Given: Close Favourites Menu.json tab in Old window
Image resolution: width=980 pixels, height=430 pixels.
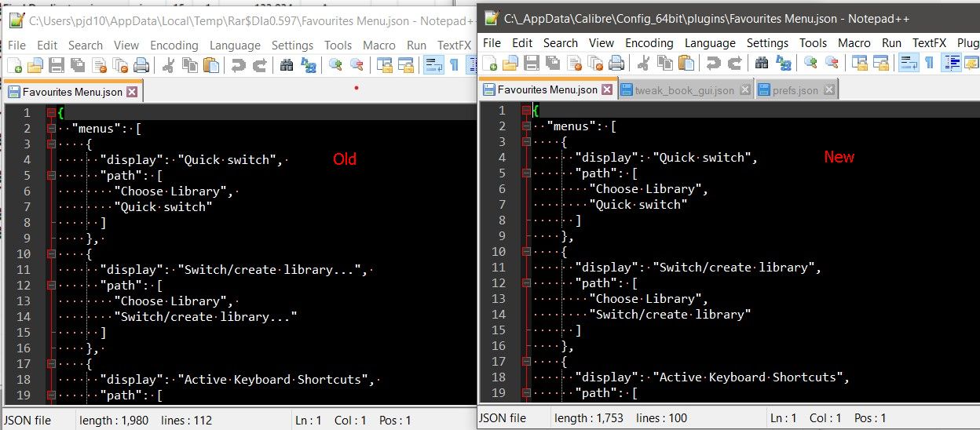Looking at the screenshot, I should point(132,92).
